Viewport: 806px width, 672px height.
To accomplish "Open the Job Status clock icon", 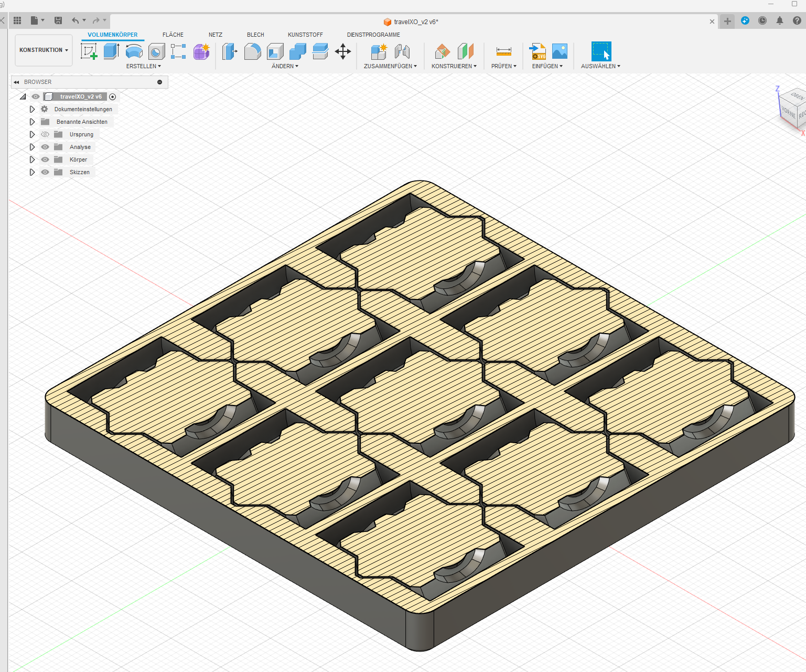I will click(762, 21).
